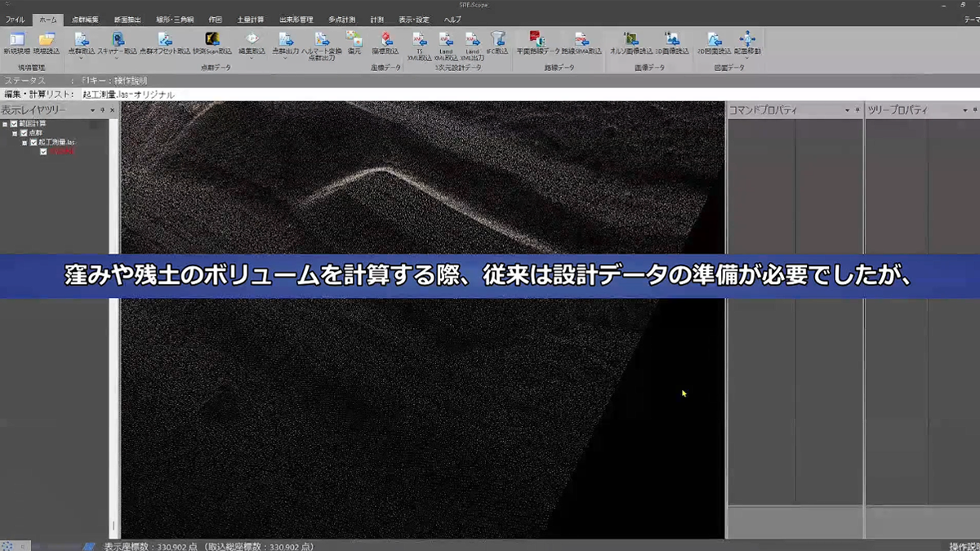Toggle the 起工測量.las checkbox off

33,142
